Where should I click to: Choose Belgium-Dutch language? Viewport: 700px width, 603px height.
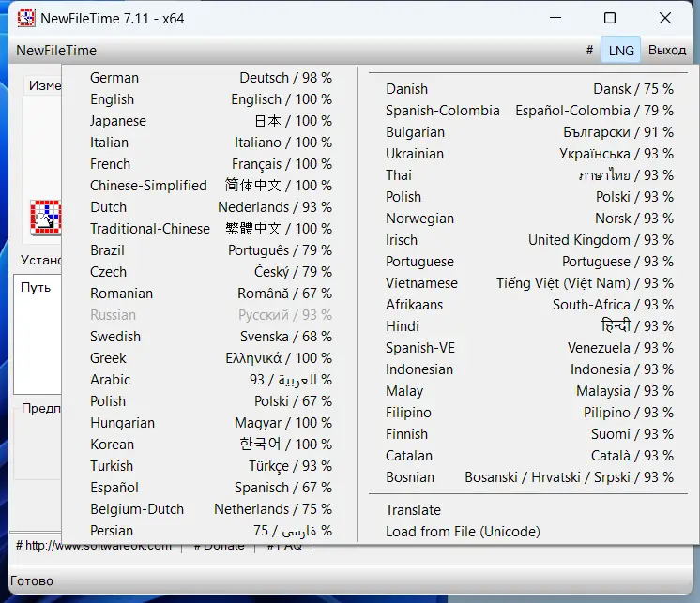pos(210,509)
